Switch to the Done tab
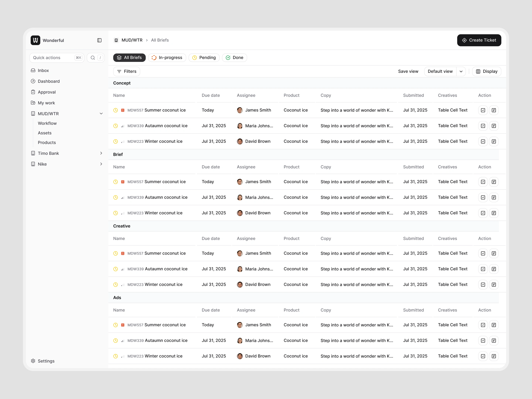 pyautogui.click(x=234, y=58)
